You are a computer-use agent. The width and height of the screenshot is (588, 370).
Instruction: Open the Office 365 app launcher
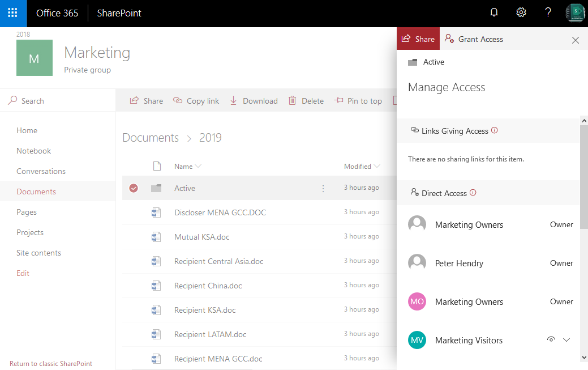click(x=12, y=12)
